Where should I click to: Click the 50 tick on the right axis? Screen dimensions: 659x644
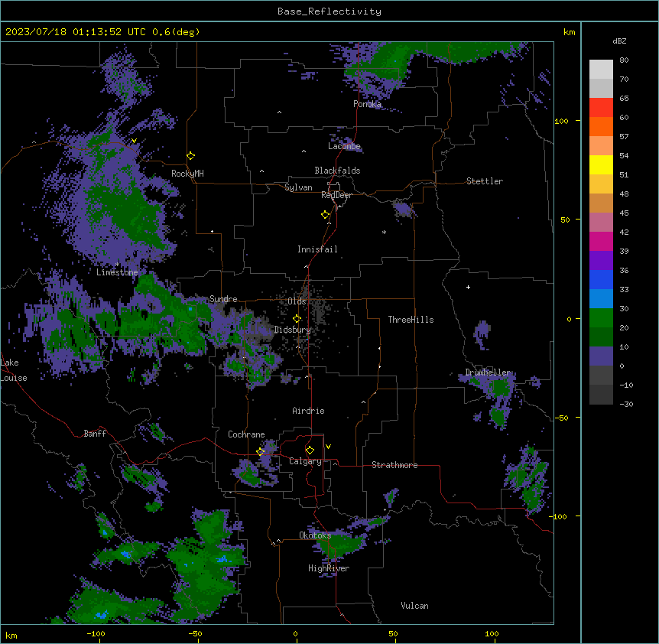[565, 220]
